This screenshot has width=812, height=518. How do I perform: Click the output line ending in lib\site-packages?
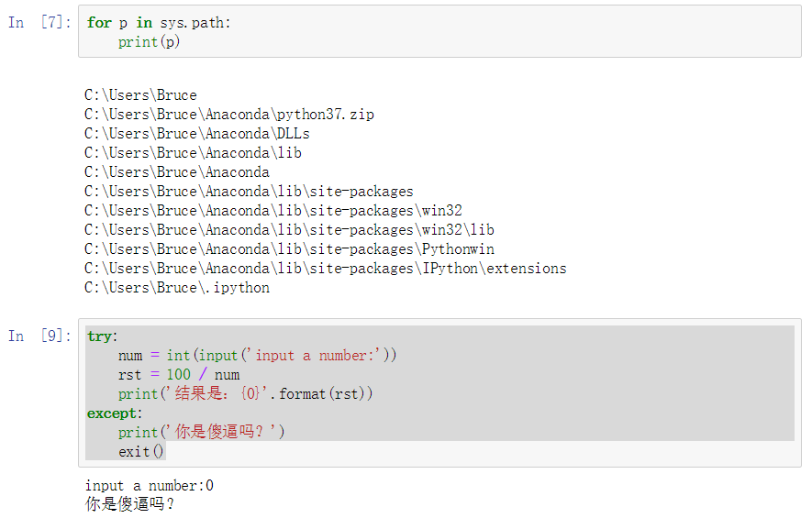coord(249,192)
